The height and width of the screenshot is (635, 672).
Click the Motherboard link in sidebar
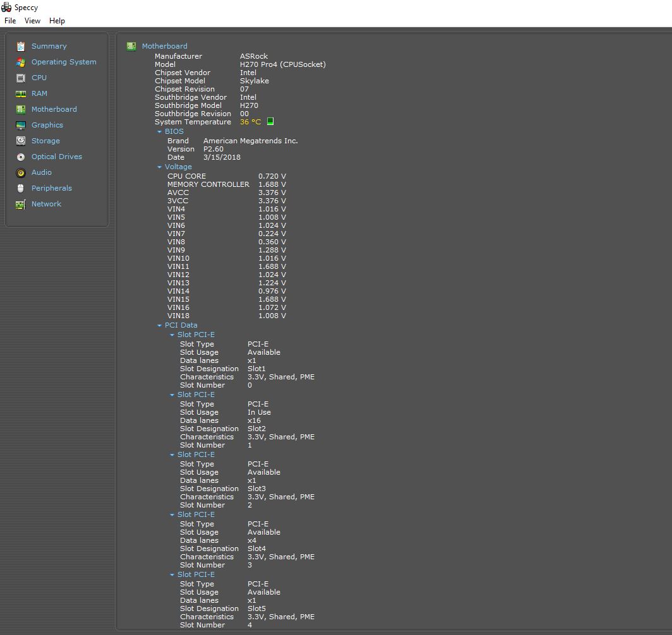click(54, 109)
